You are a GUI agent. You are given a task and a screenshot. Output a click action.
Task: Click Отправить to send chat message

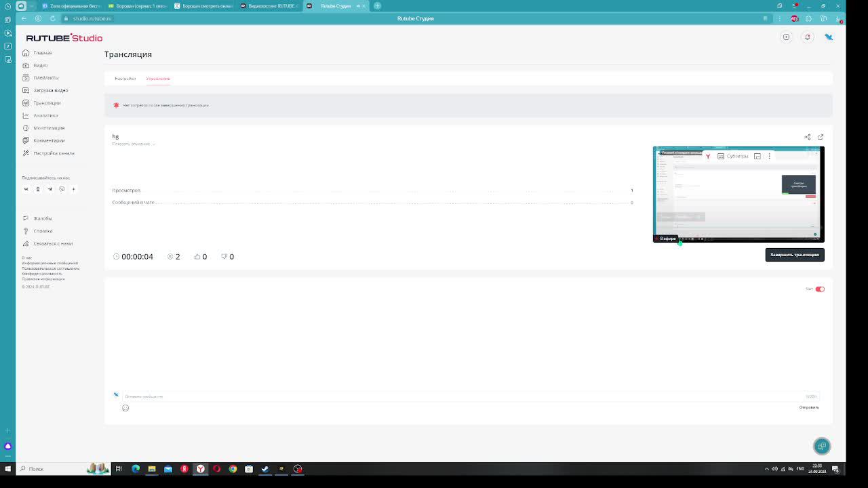(809, 407)
